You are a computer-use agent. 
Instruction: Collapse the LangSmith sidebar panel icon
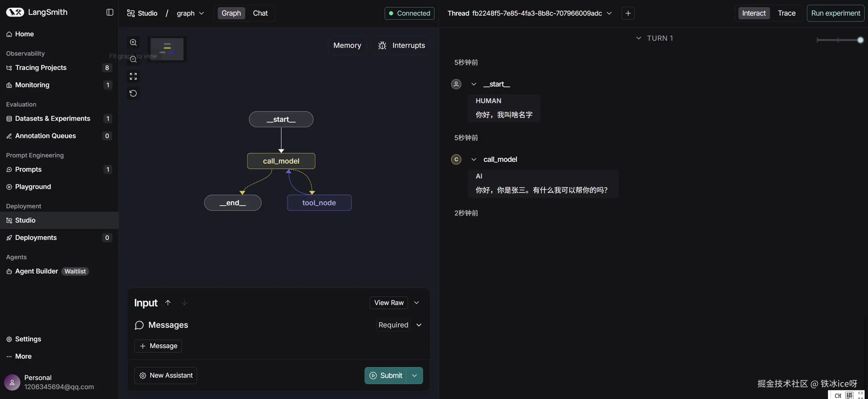[x=110, y=13]
